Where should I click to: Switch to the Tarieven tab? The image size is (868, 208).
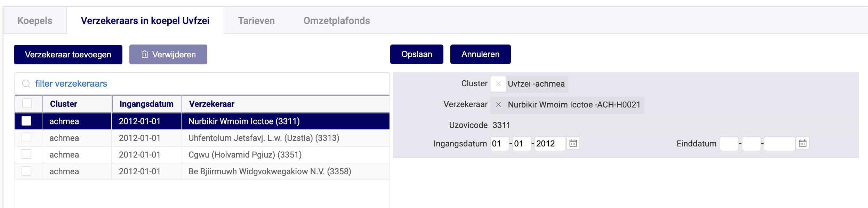(x=256, y=21)
